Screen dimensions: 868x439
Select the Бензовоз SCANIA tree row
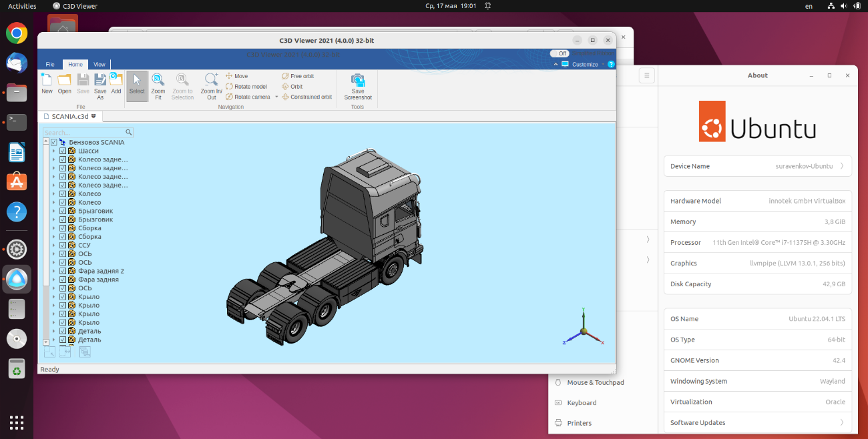(x=96, y=142)
